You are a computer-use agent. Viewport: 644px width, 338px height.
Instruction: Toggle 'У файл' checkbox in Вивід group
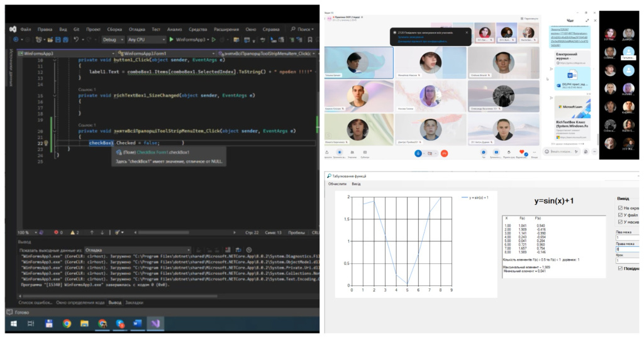coord(620,215)
